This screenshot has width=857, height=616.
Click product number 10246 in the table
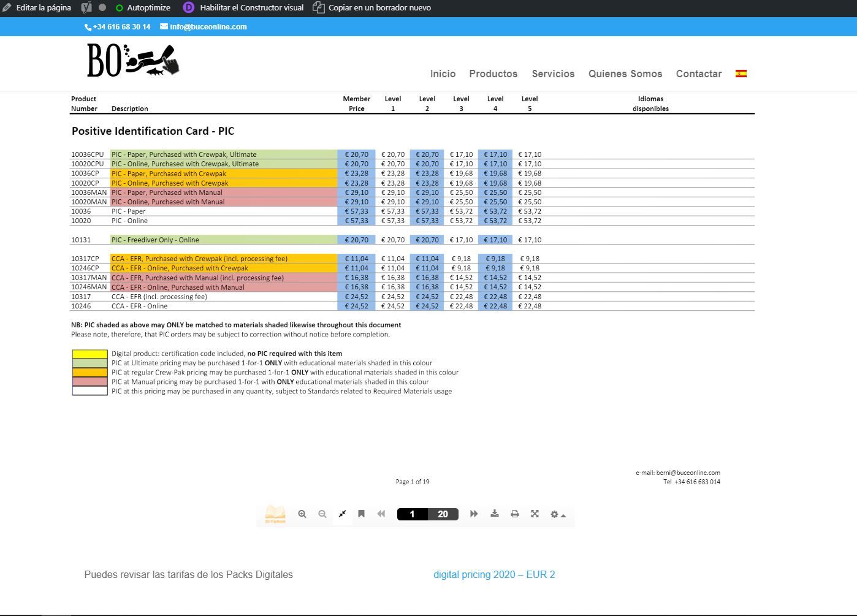pos(81,306)
